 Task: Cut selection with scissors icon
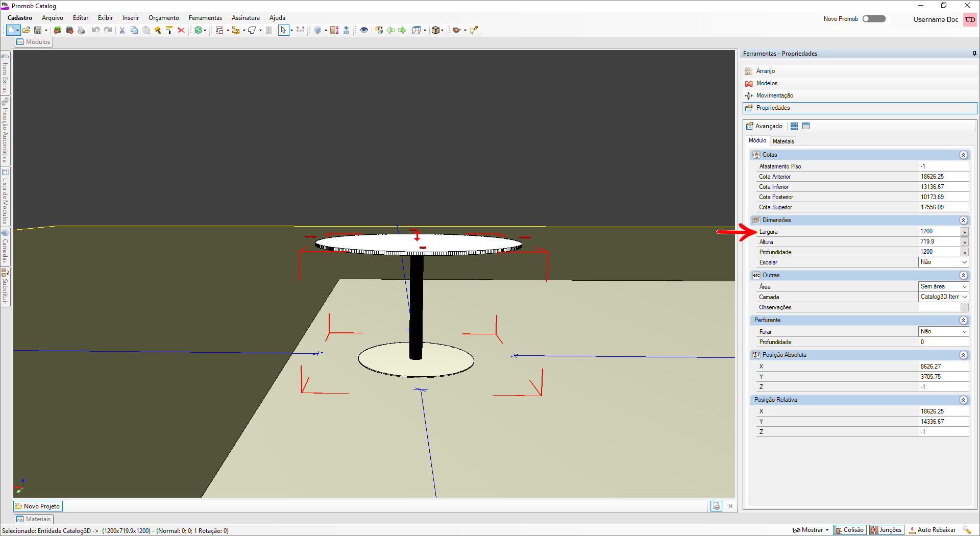tap(122, 30)
